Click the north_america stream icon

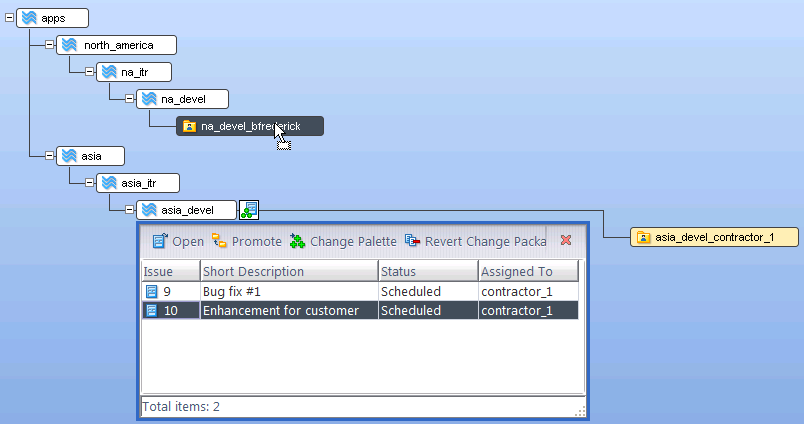click(69, 45)
